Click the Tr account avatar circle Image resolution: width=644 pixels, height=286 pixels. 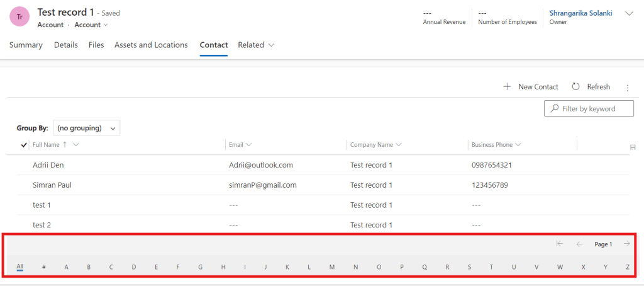[19, 17]
